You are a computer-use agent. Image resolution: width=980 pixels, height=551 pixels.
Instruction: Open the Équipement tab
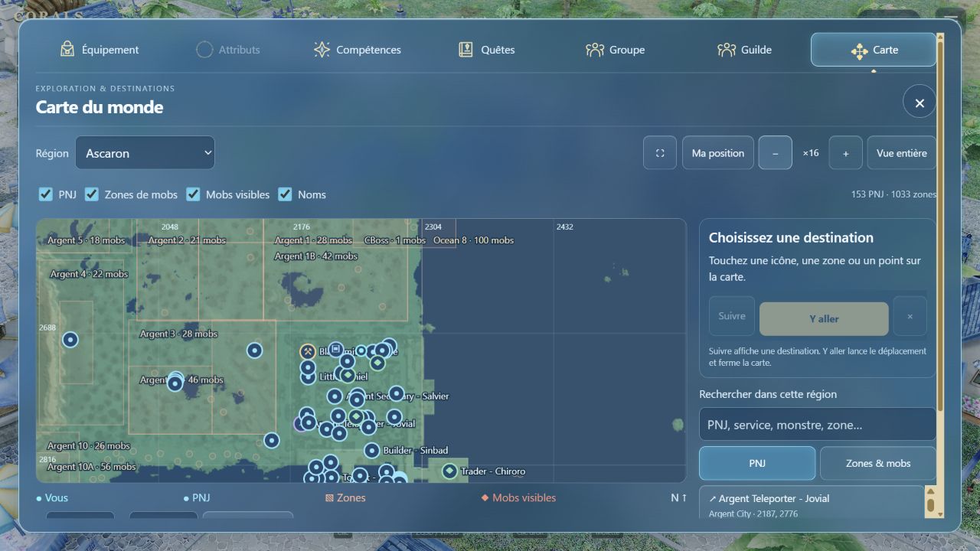(100, 50)
